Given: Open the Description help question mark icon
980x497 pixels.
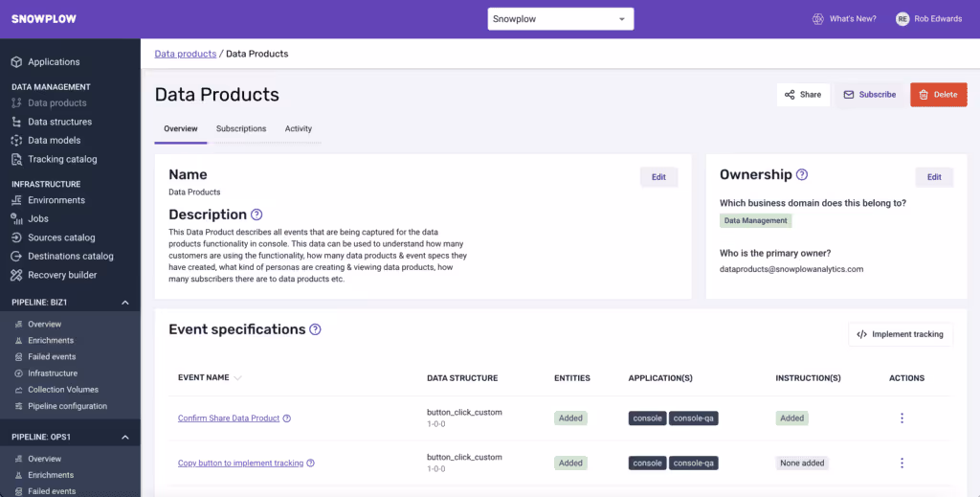Looking at the screenshot, I should tap(256, 215).
